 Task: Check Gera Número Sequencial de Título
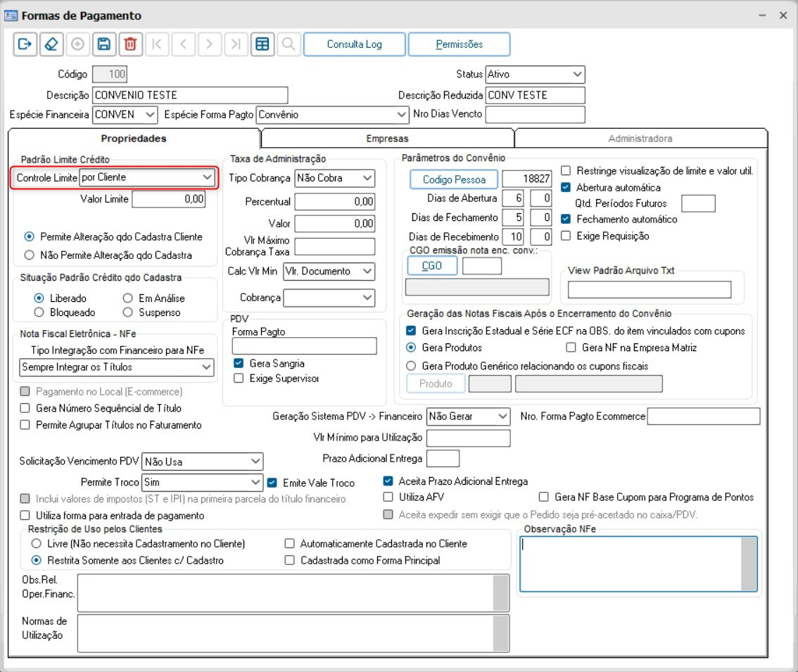[25, 408]
